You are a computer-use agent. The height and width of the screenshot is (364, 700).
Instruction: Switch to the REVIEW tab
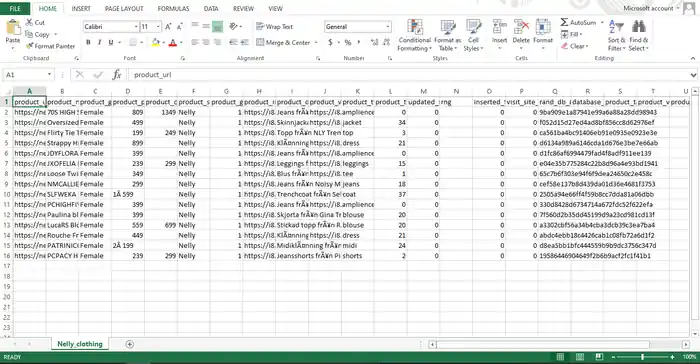[x=243, y=8]
